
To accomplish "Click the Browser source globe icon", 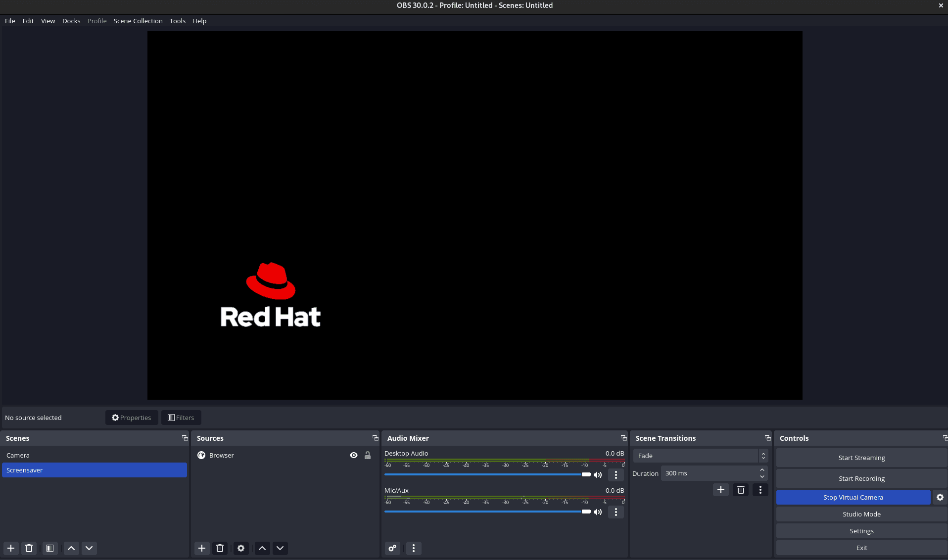I will [201, 455].
